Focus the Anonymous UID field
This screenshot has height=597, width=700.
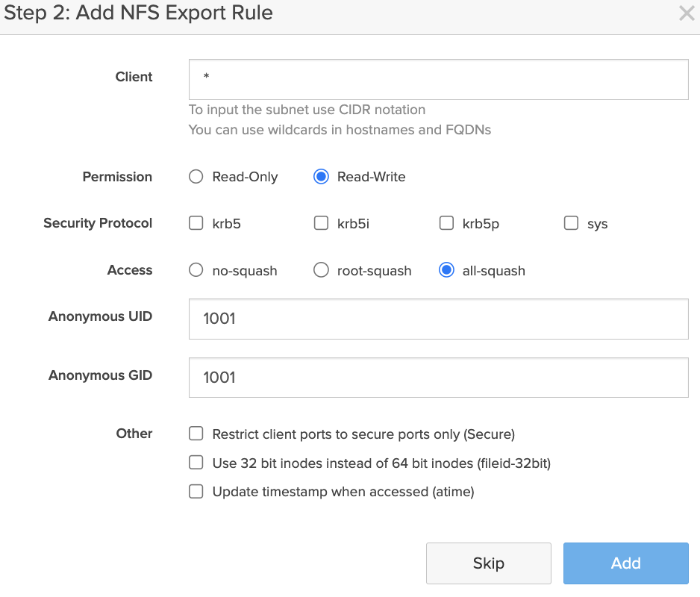click(438, 319)
